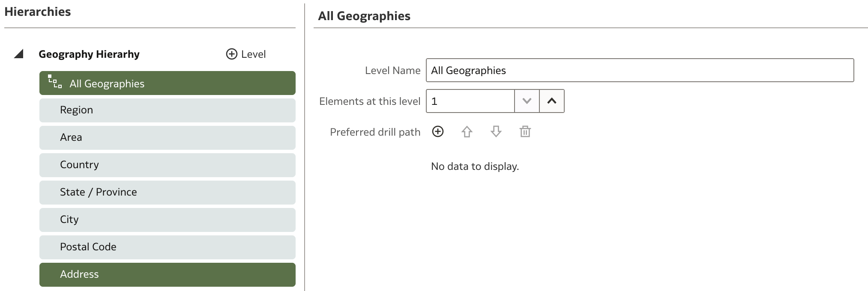Edit the Level Name input field
The height and width of the screenshot is (291, 868).
(x=640, y=70)
